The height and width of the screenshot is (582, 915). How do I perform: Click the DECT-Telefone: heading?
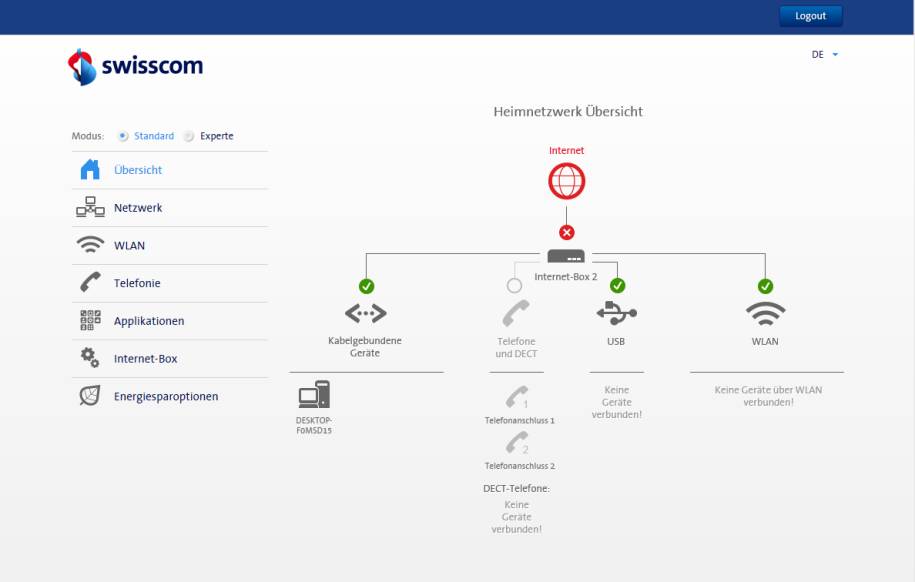(516, 489)
